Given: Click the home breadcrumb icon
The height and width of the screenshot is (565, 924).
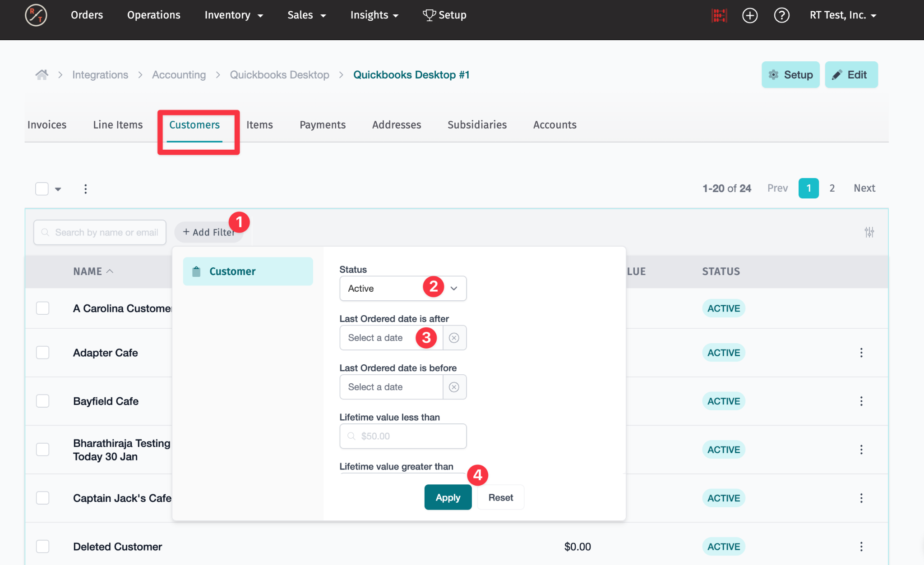Looking at the screenshot, I should point(42,75).
